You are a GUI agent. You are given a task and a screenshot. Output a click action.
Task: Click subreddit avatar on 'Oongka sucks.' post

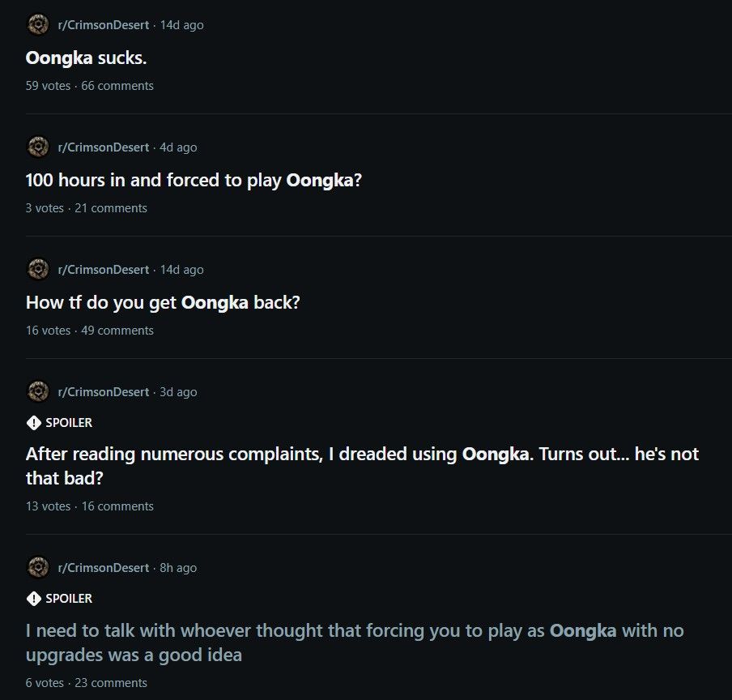(x=37, y=25)
